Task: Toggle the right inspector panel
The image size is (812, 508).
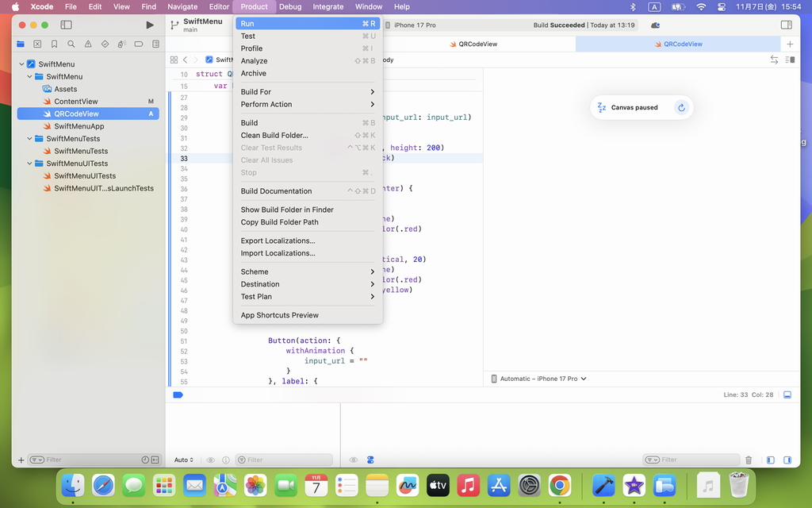Action: pos(786,25)
